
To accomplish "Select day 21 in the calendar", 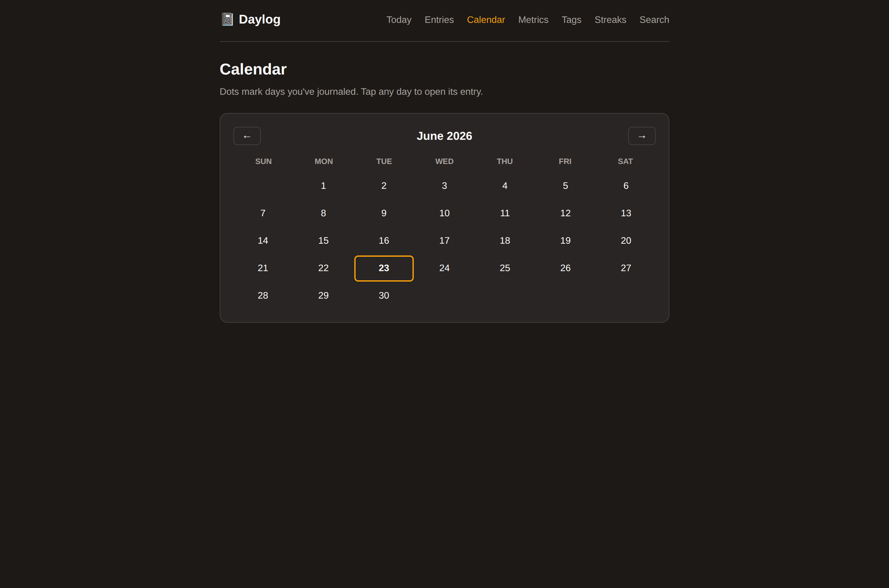I will point(263,268).
